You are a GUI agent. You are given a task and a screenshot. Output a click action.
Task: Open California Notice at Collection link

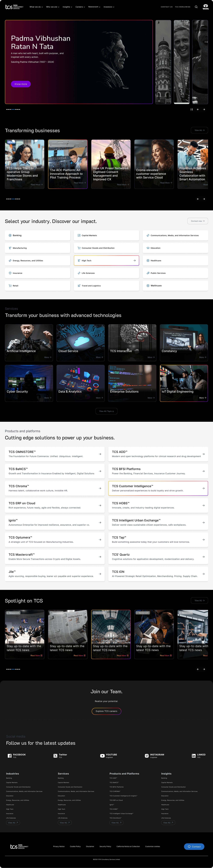tap(128, 846)
